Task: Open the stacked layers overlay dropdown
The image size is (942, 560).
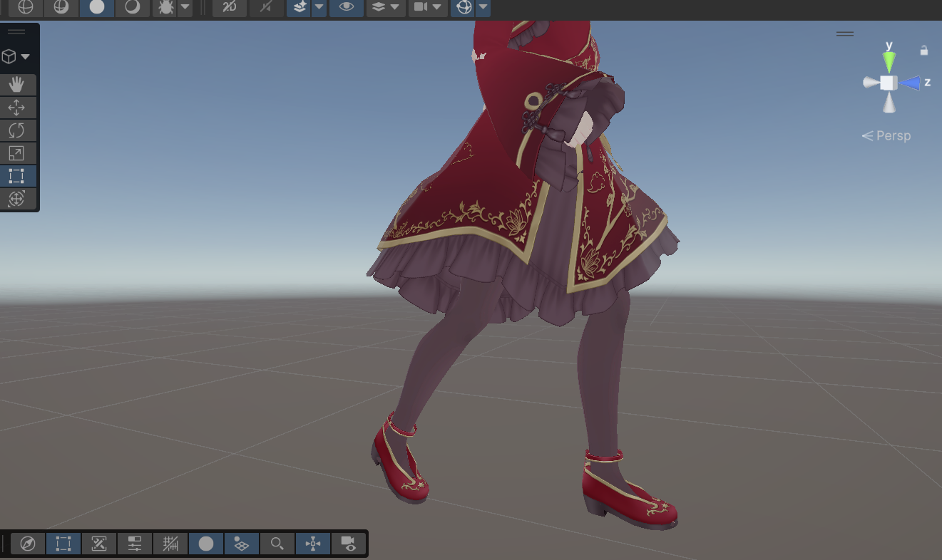Action: (386, 7)
